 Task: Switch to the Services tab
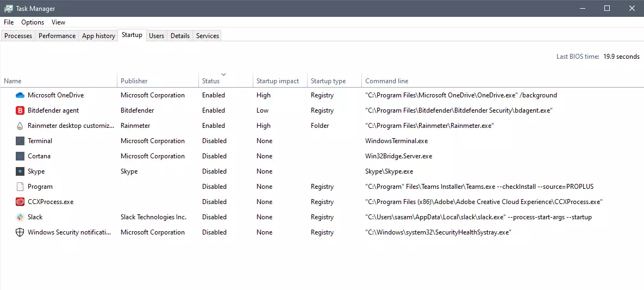[208, 36]
